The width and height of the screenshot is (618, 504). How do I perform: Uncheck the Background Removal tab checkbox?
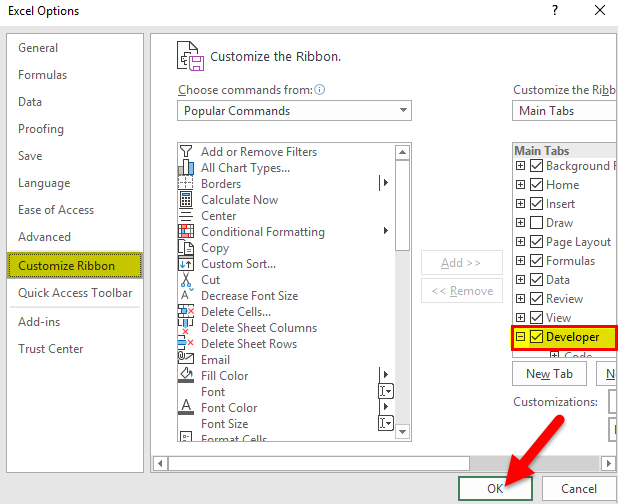coord(536,166)
